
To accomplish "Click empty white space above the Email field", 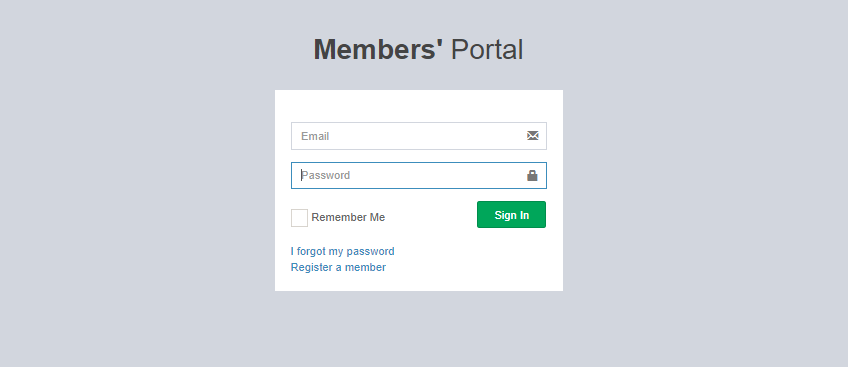I will coord(419,106).
